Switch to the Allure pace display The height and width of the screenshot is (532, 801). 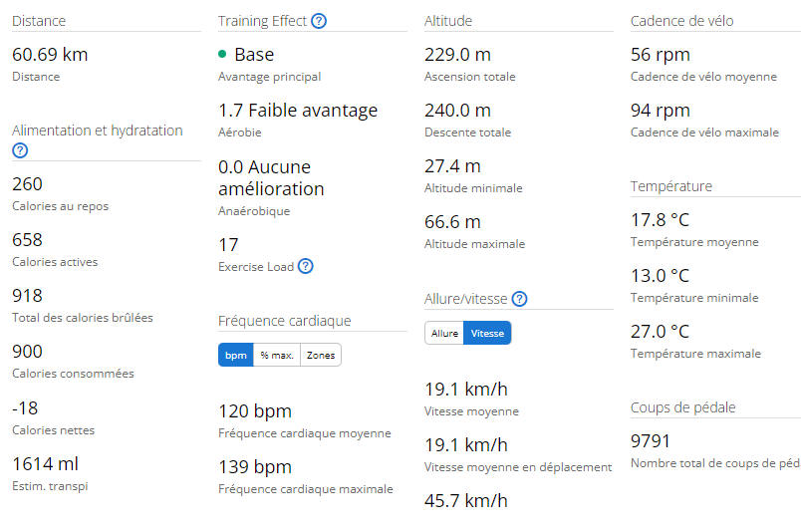(x=444, y=333)
